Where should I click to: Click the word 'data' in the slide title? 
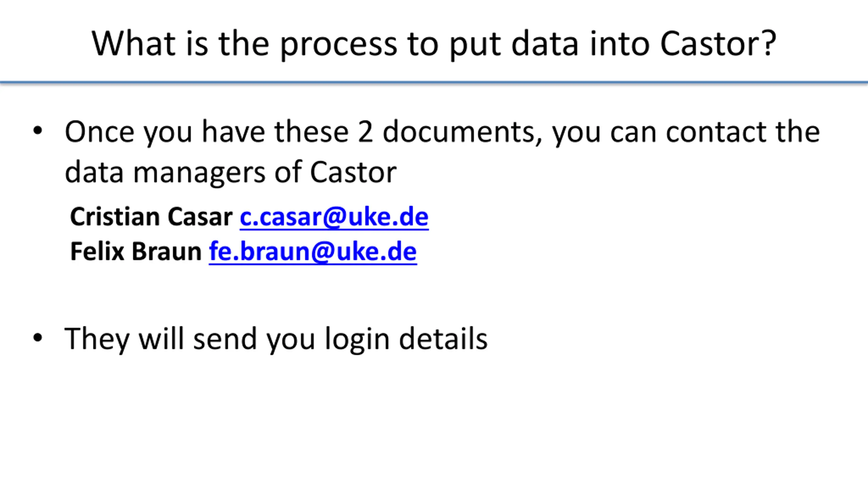pyautogui.click(x=545, y=43)
